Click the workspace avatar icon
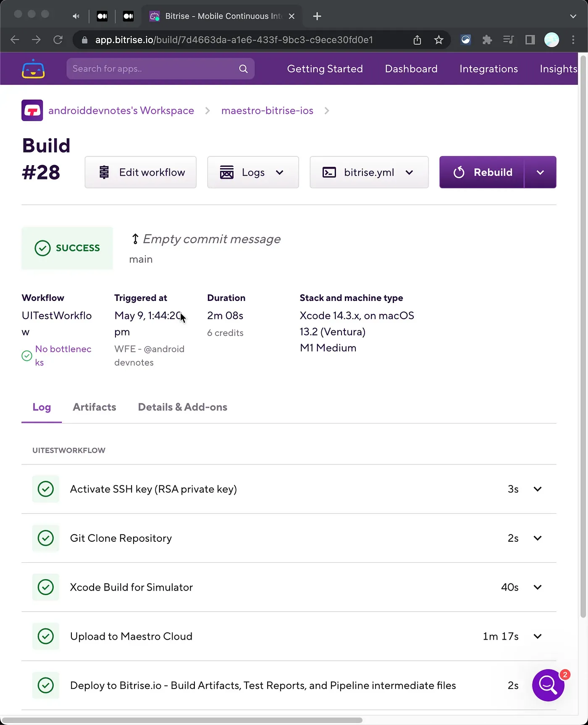Image resolution: width=588 pixels, height=725 pixels. [x=32, y=111]
